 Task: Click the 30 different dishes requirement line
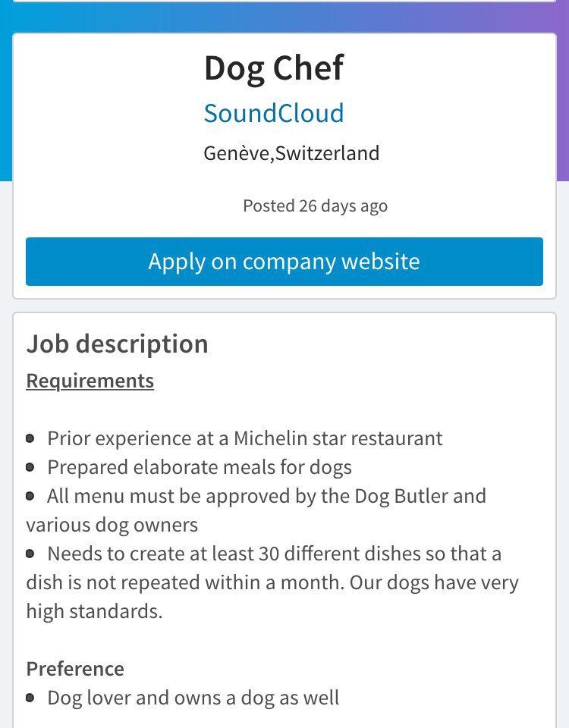(x=274, y=582)
